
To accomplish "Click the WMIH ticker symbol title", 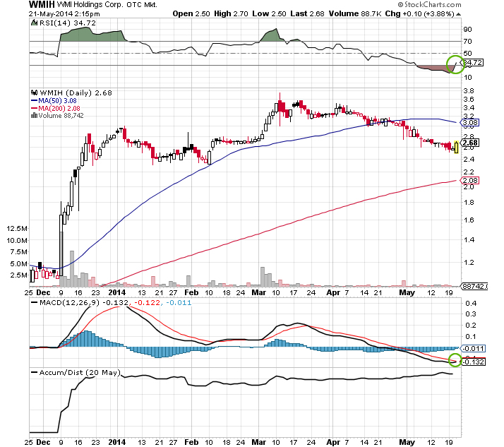I will [x=42, y=4].
